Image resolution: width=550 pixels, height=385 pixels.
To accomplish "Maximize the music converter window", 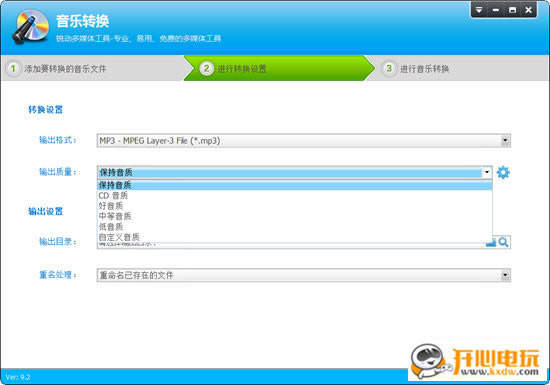I will [512, 10].
